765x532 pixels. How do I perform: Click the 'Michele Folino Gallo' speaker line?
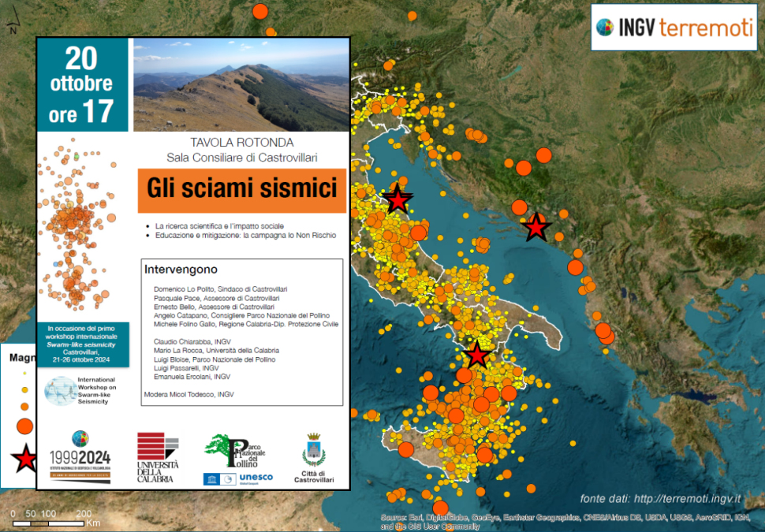pos(246,324)
